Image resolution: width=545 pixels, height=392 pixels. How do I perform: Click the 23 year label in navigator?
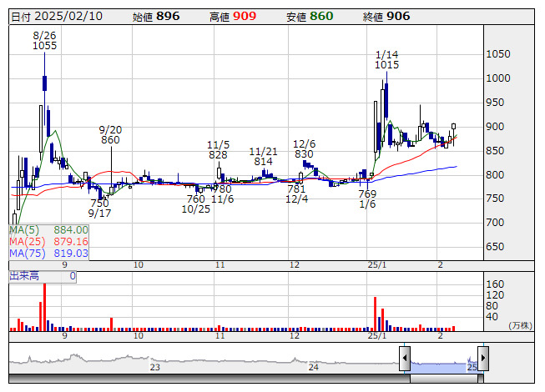pos(155,367)
